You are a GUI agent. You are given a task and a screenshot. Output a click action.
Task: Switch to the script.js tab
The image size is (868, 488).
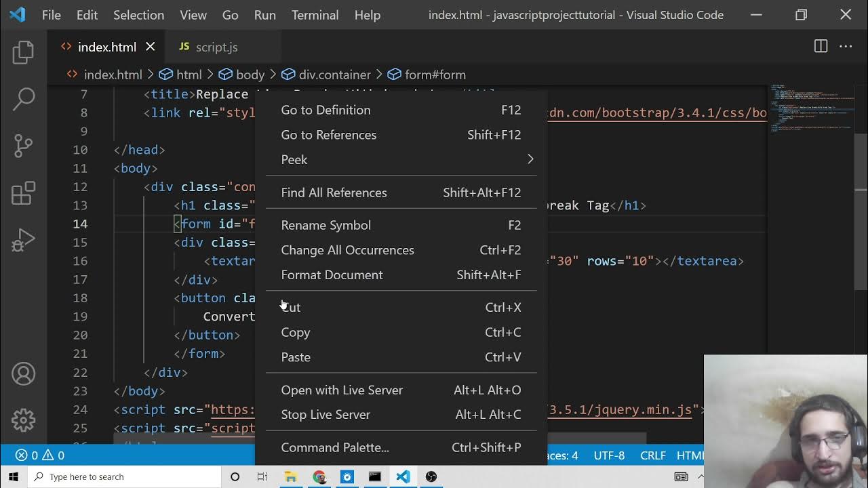click(216, 47)
